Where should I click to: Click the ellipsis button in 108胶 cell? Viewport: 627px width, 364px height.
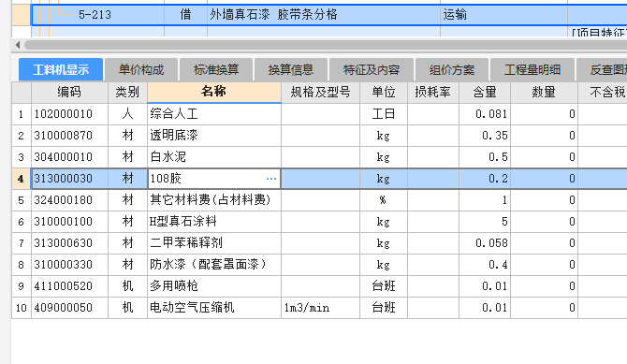click(271, 179)
